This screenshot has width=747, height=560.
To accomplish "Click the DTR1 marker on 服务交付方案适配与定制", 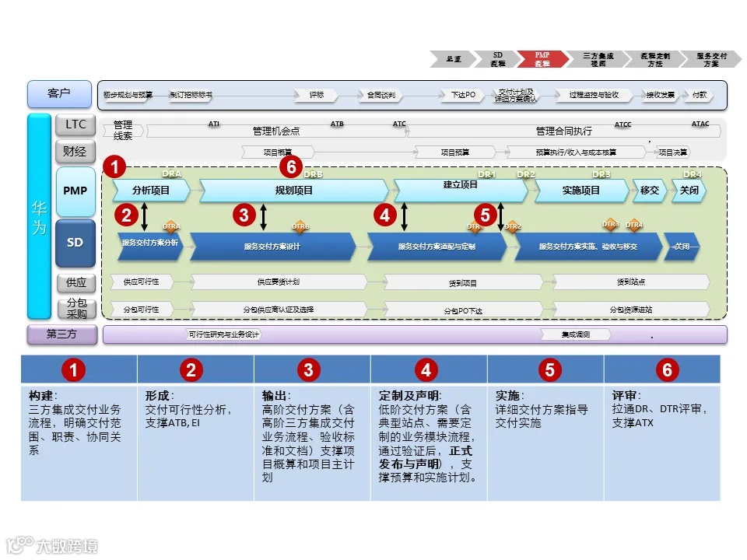I will [474, 226].
